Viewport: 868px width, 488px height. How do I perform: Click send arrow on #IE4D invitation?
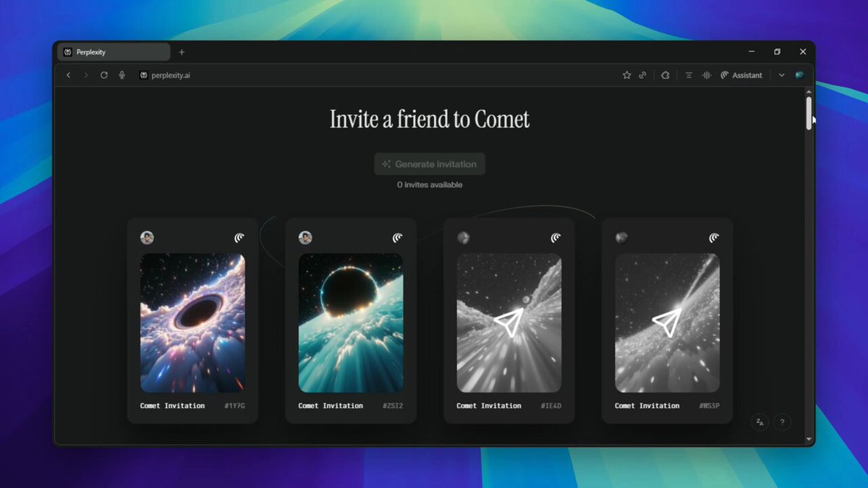509,323
